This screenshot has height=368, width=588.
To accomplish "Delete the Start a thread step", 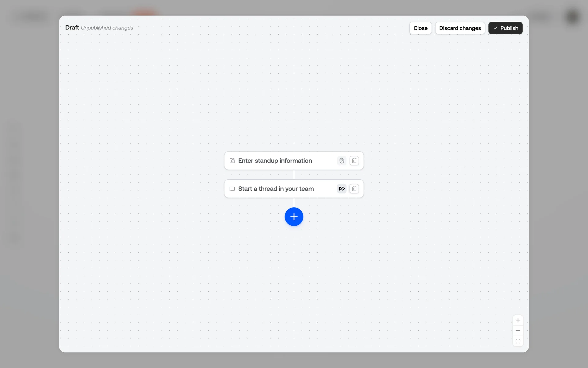I will [354, 189].
